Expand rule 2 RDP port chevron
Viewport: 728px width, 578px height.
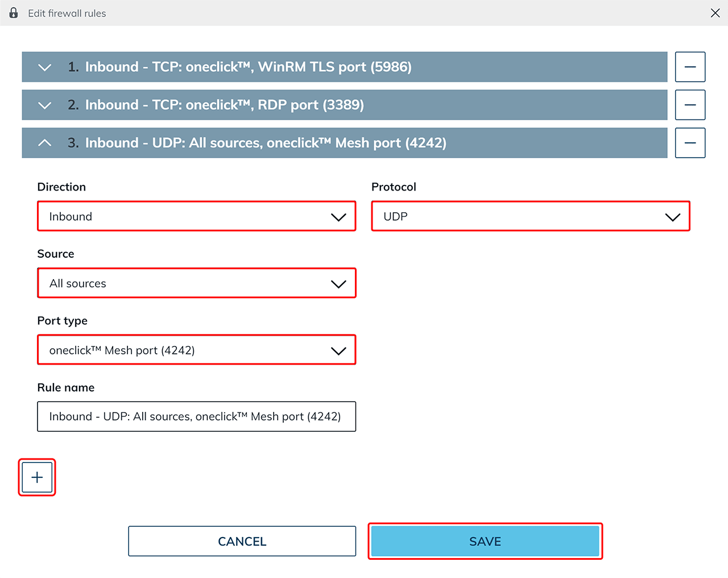click(x=44, y=105)
